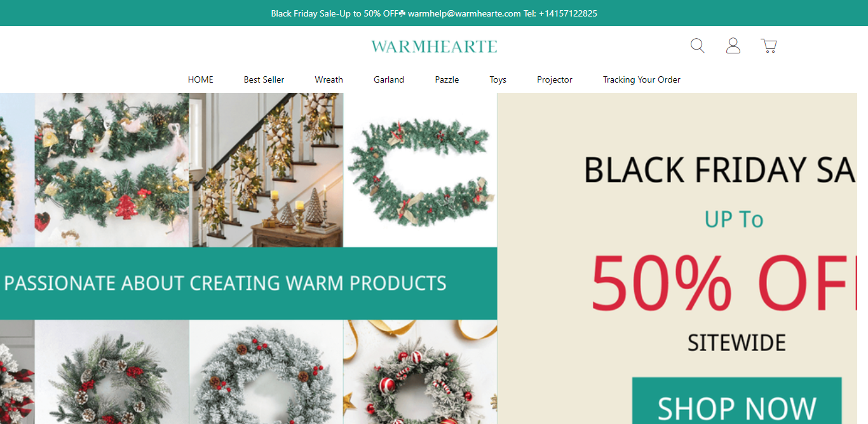Viewport: 868px width, 424px height.
Task: Open the Projector category
Action: point(555,79)
